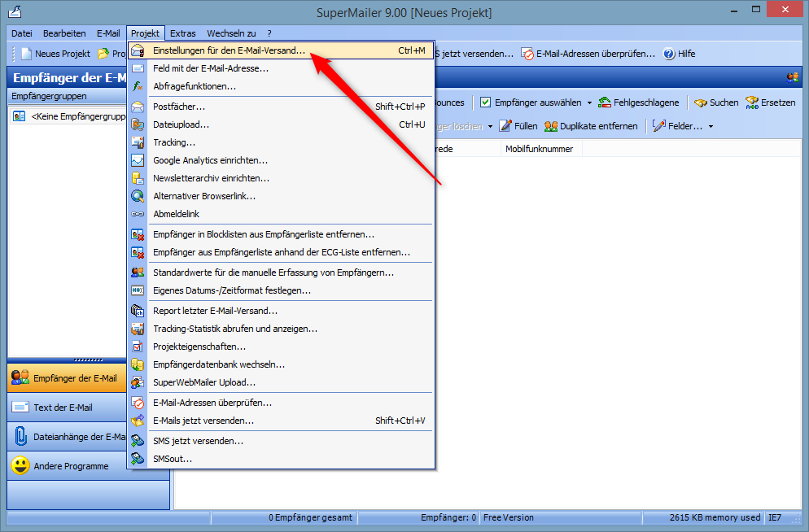
Task: Expand the Empfänger löschen dropdown arrow
Action: (490, 127)
